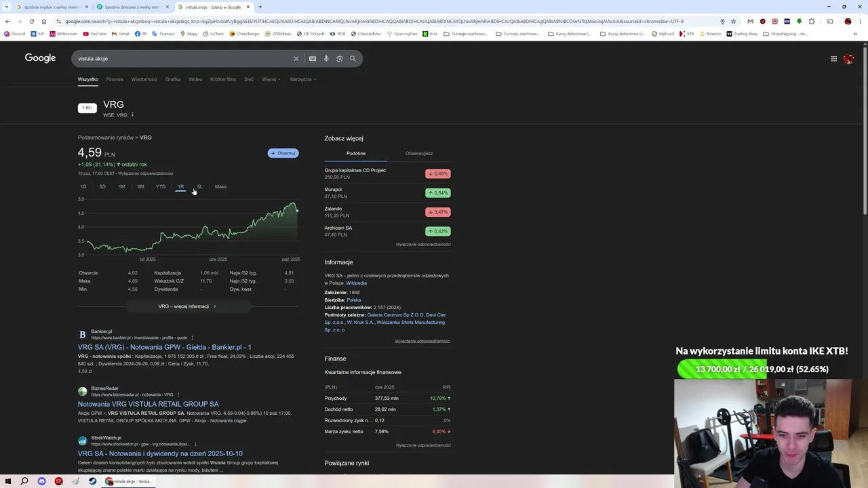The image size is (868, 488).
Task: Open the YouTube bookmark
Action: point(94,33)
